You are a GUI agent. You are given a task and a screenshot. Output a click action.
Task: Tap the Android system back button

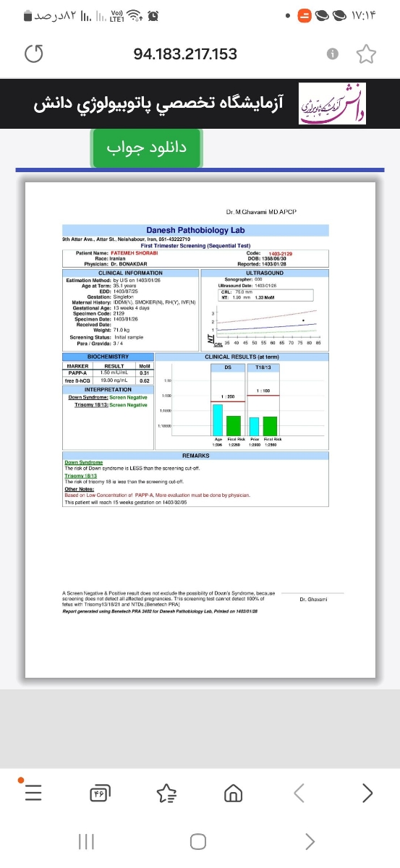coord(310,841)
